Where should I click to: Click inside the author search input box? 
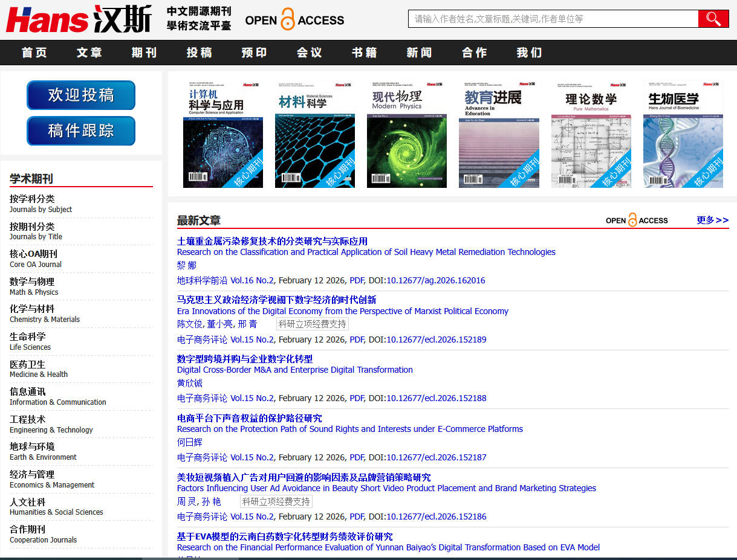pos(553,19)
